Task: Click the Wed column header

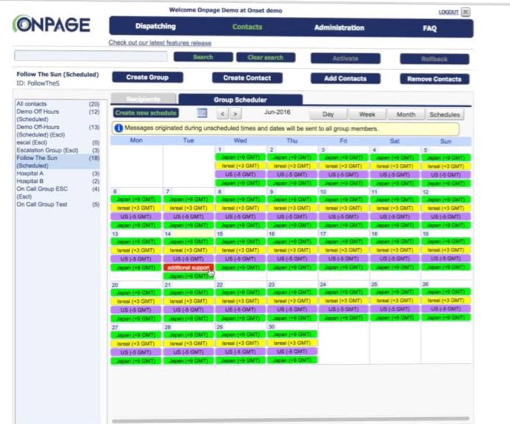Action: (240, 141)
